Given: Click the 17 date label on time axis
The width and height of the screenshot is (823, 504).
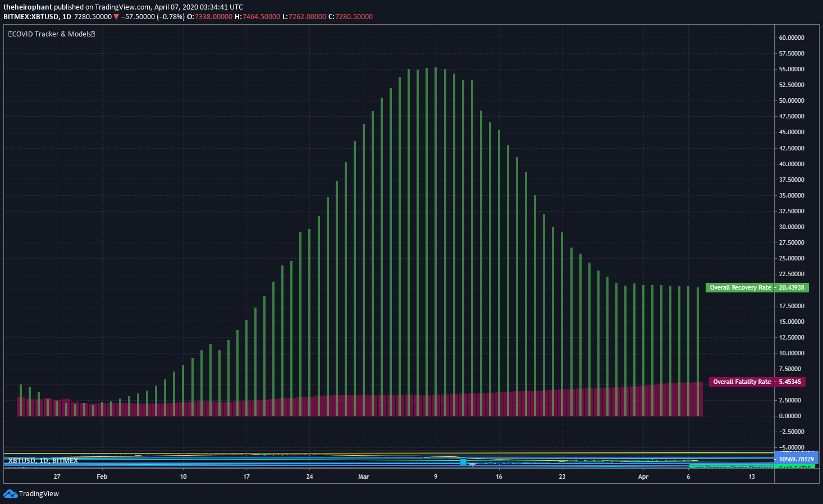Looking at the screenshot, I should 246,476.
